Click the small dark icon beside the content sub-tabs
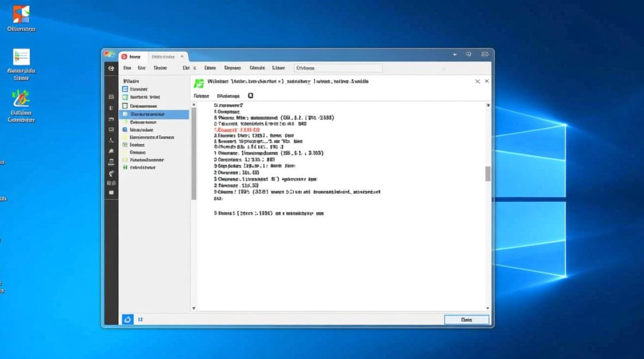Image resolution: width=644 pixels, height=359 pixels. [250, 96]
